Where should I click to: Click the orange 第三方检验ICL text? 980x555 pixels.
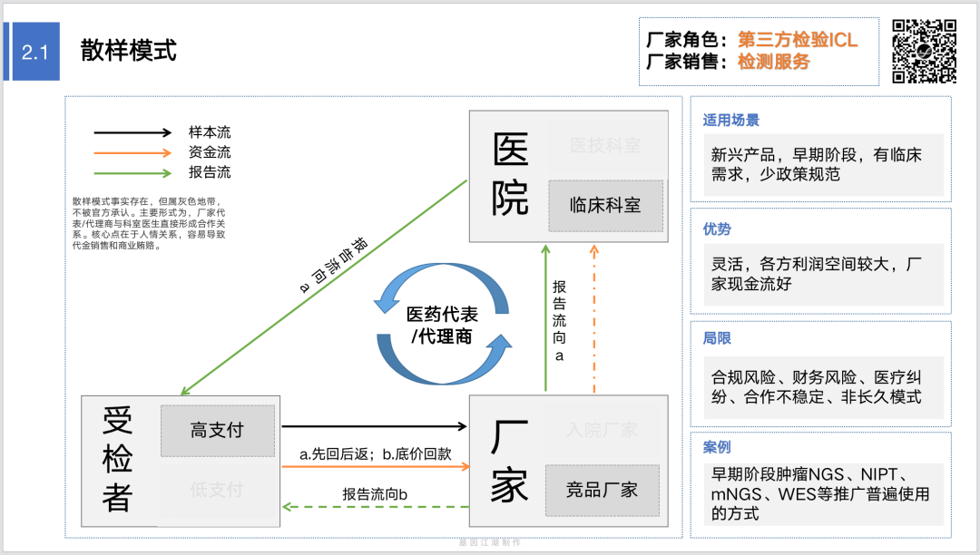click(798, 40)
